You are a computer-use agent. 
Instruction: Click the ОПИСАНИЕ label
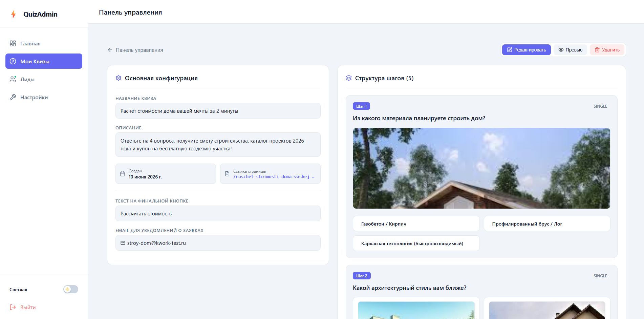128,128
